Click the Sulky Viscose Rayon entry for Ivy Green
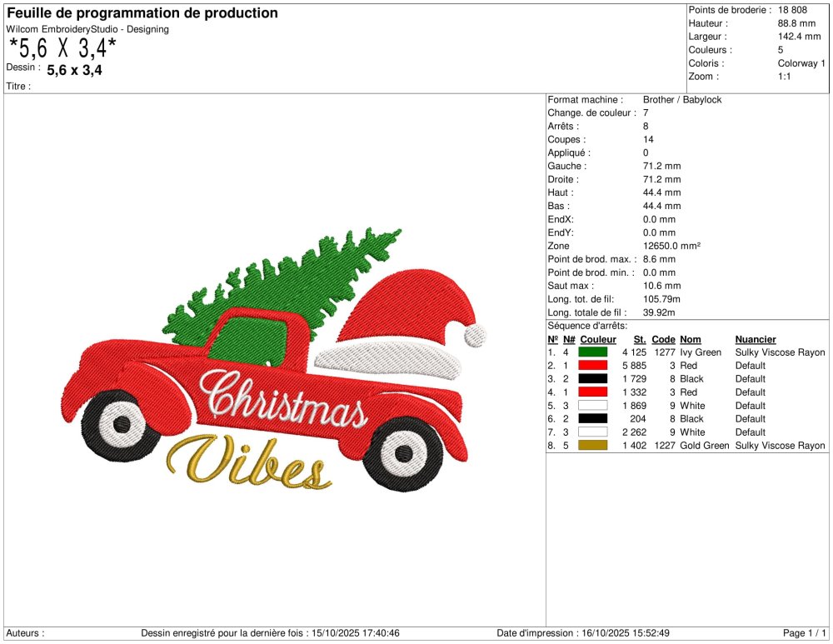This screenshot has width=833, height=644. (x=781, y=352)
